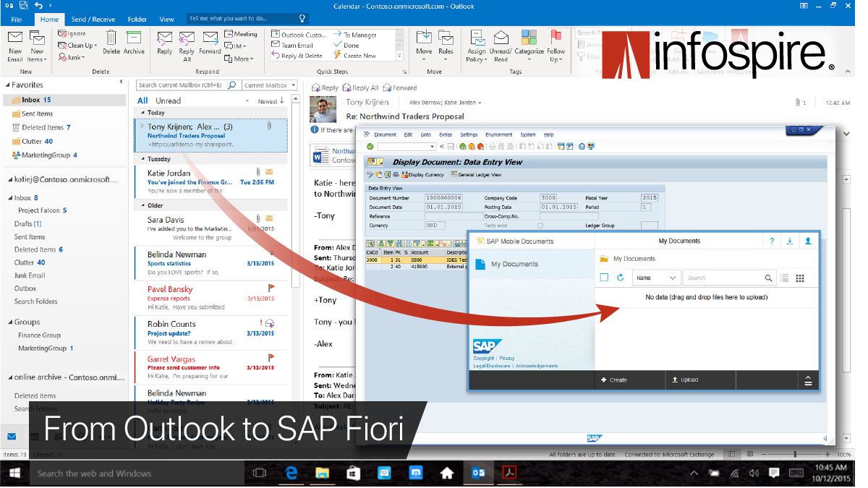Click the refresh icon in My Documents toolbar
The width and height of the screenshot is (868, 488).
pyautogui.click(x=621, y=278)
